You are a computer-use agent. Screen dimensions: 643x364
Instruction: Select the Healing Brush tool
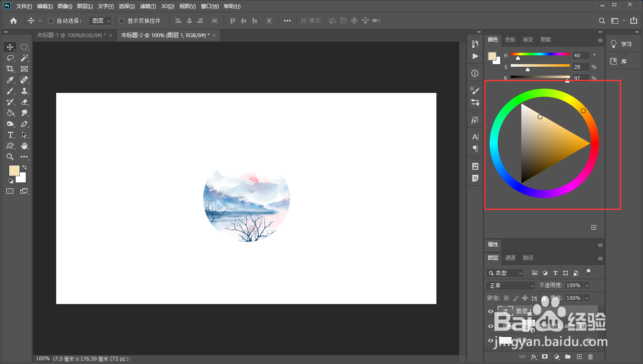tap(25, 80)
